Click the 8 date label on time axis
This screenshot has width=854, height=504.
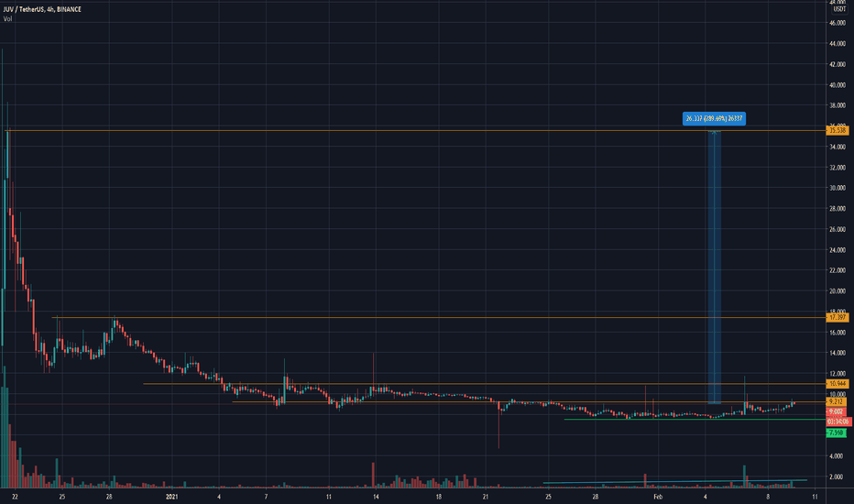coord(768,497)
